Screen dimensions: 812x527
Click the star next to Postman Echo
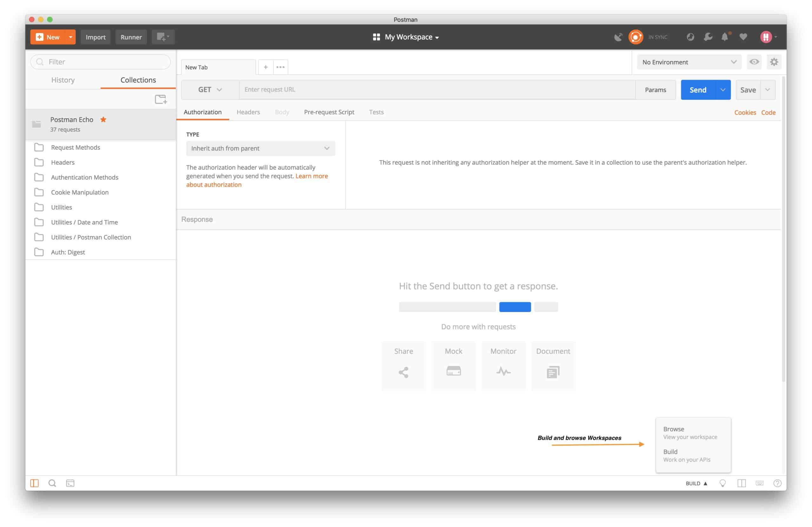point(103,120)
